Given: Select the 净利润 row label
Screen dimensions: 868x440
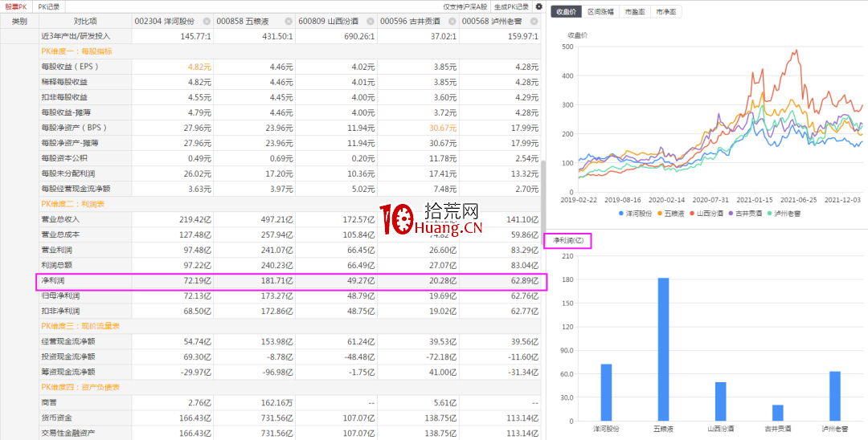Looking at the screenshot, I should [53, 281].
